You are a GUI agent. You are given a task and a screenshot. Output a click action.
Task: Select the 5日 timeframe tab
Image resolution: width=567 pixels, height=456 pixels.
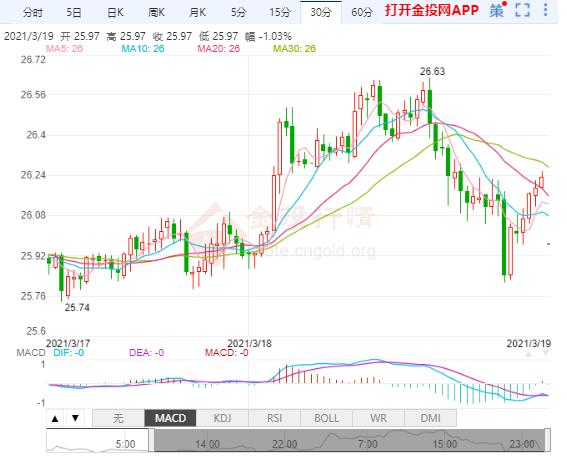pos(73,13)
